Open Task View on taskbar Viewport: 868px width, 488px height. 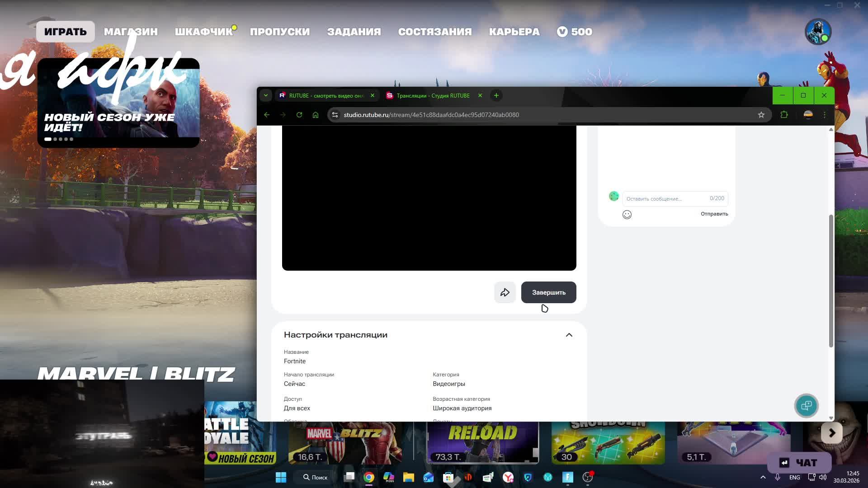(x=349, y=477)
